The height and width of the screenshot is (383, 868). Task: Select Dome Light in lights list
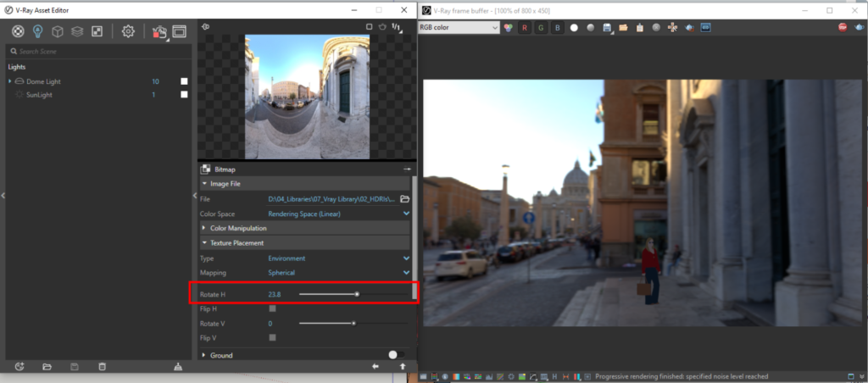[44, 81]
